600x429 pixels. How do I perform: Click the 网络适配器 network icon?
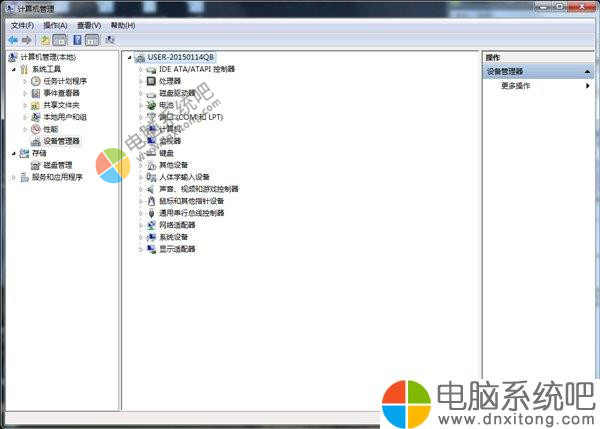tap(152, 225)
